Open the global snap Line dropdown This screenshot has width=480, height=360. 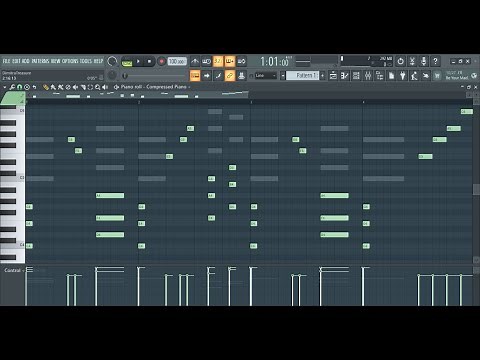(x=266, y=76)
